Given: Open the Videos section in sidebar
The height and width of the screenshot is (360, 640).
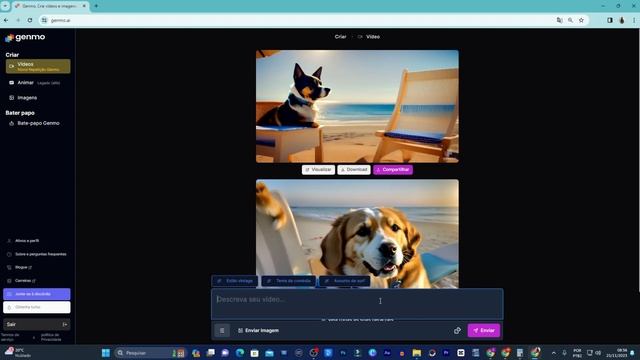Looking at the screenshot, I should 38,66.
